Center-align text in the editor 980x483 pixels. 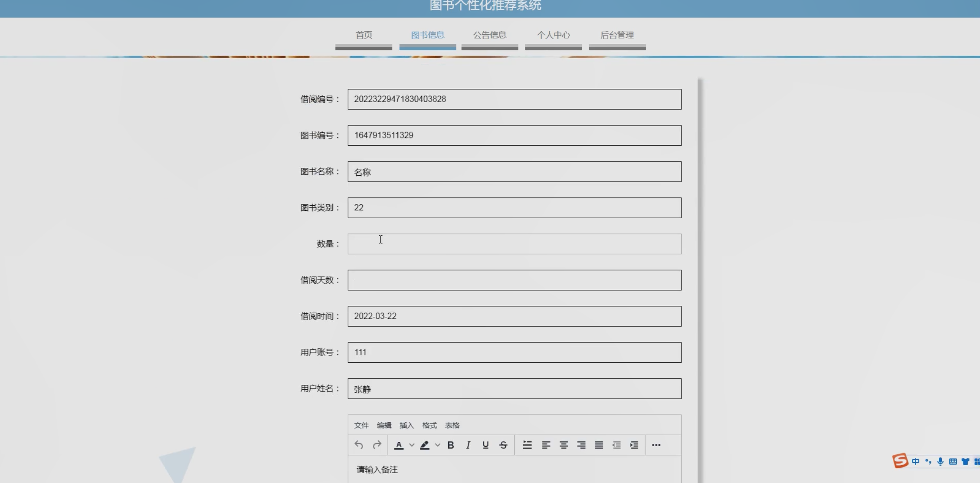564,445
